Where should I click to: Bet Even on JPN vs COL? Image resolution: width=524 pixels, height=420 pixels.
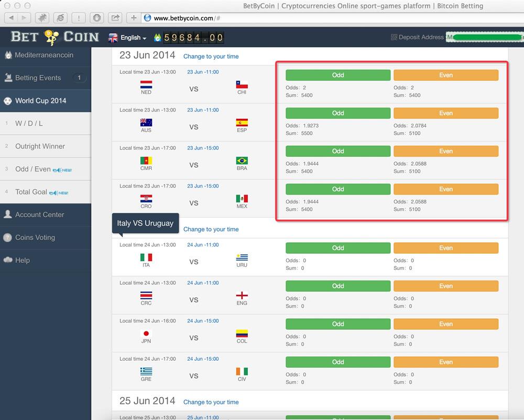click(446, 324)
